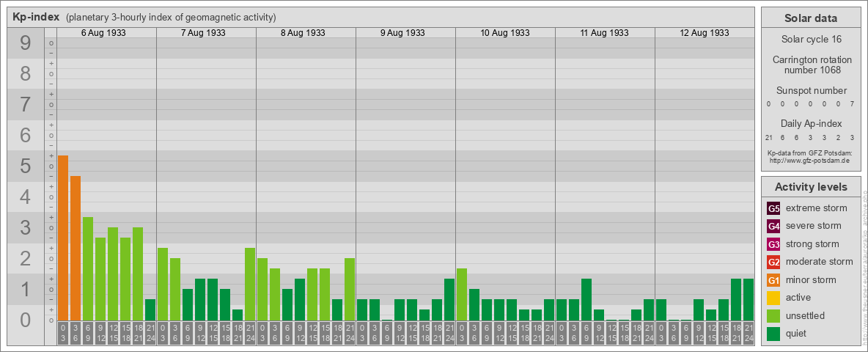
Task: Click the 'extreme storm' legend label
Action: coord(817,208)
